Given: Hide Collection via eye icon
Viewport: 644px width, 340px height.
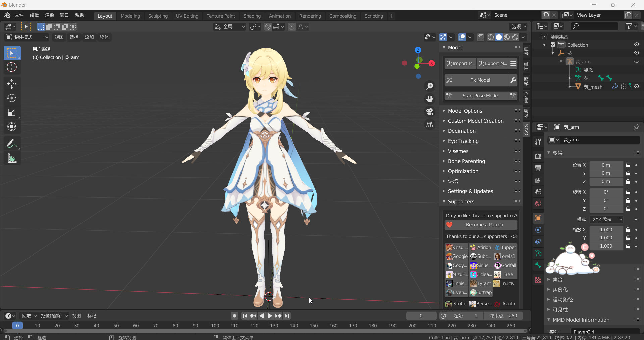Looking at the screenshot, I should (636, 44).
